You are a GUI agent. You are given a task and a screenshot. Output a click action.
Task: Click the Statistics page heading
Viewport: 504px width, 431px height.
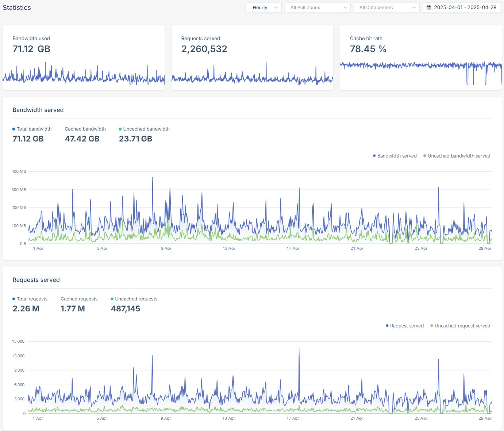point(17,8)
